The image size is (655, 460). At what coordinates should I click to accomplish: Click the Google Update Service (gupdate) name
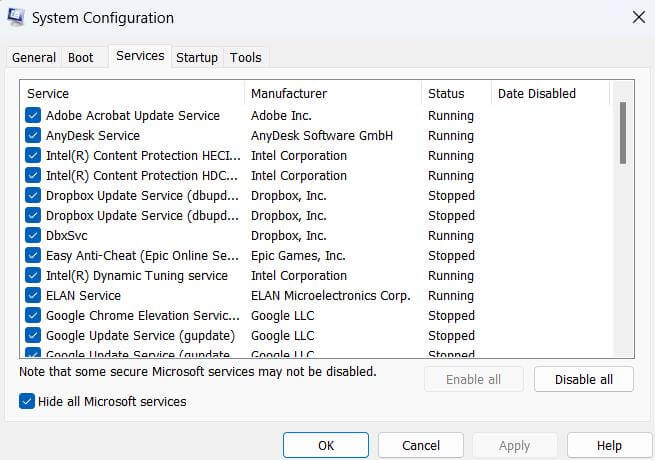(x=140, y=335)
